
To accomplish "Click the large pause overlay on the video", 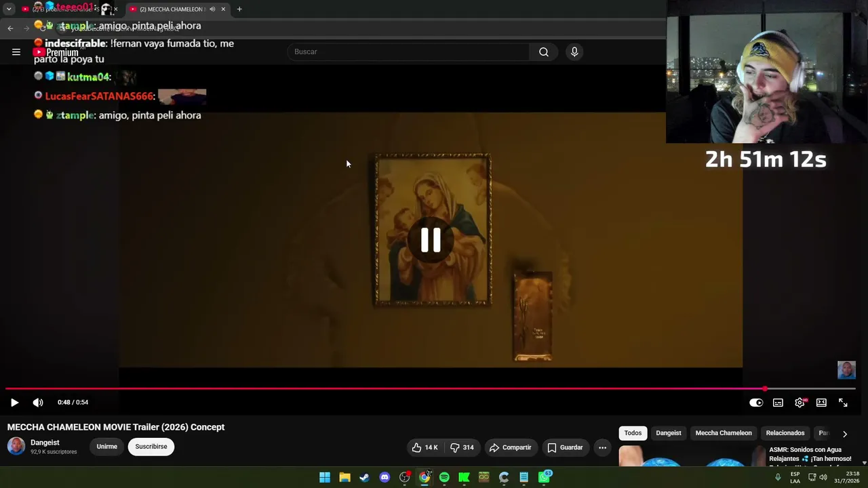I will [x=431, y=241].
